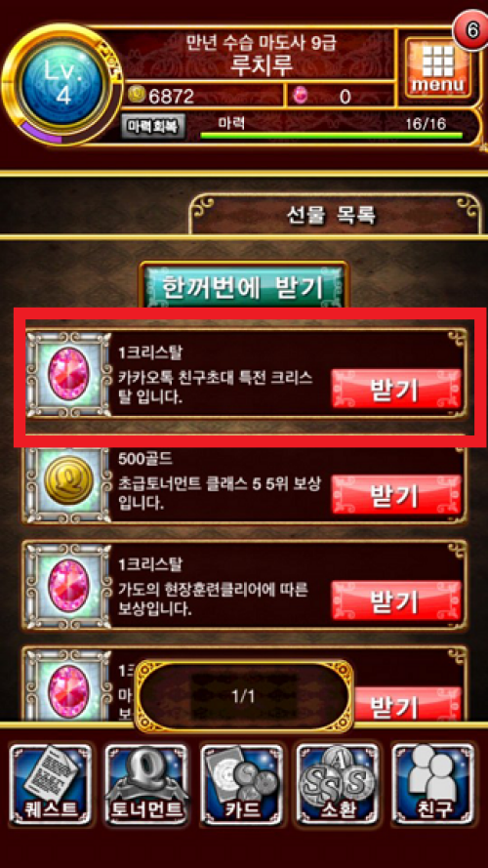Tap the gold coin icon beside 6872
Screen dimensions: 488x868
point(136,96)
